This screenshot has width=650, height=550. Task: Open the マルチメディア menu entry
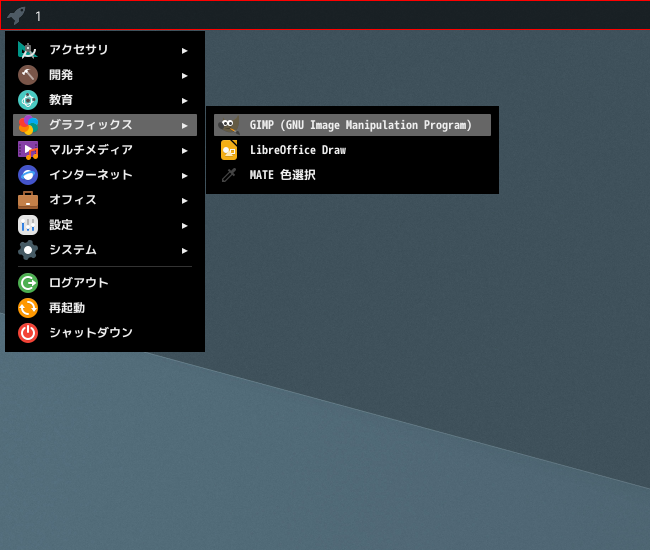pos(105,150)
